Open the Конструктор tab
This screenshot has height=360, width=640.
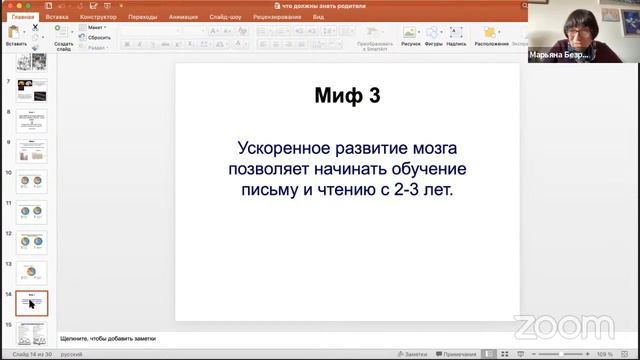98,17
